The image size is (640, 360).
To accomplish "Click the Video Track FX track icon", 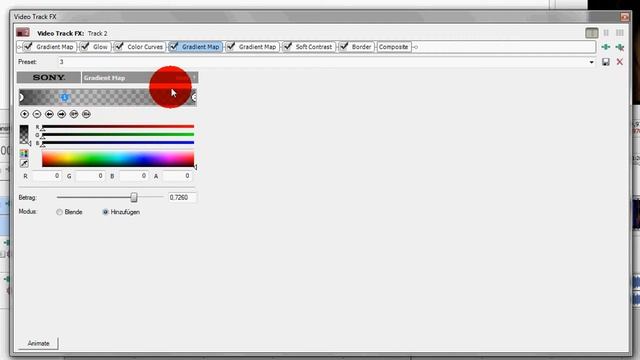I will click(23, 33).
